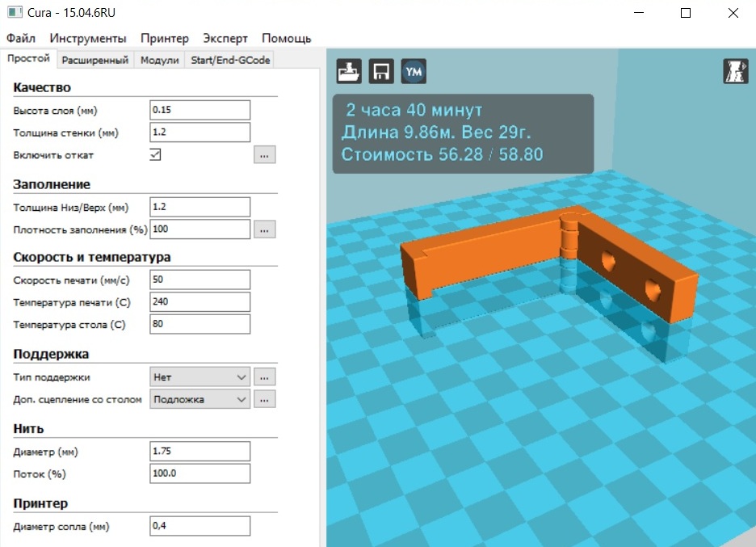Open platform adhesion ellipsis settings button
Image resolution: width=756 pixels, height=547 pixels.
[x=265, y=399]
